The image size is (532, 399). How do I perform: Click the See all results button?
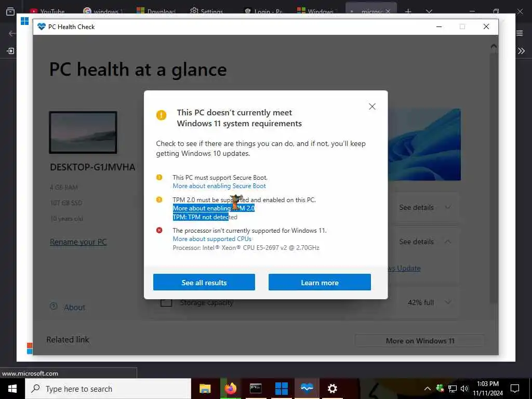tap(204, 282)
